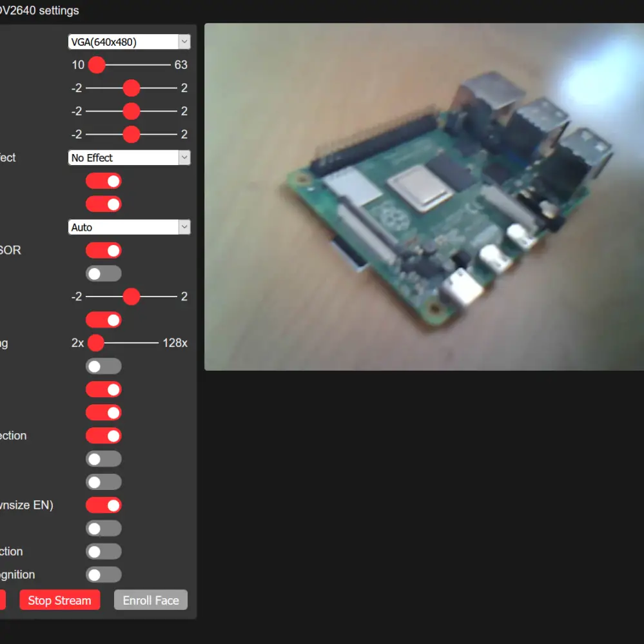Disable the toggle directly above the 'ection' toggle
The image size is (644, 644).
(x=104, y=413)
